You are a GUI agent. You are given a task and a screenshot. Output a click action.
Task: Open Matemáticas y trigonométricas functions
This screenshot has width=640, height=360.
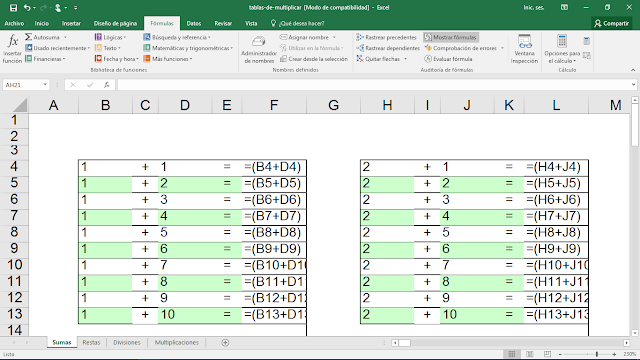(188, 48)
